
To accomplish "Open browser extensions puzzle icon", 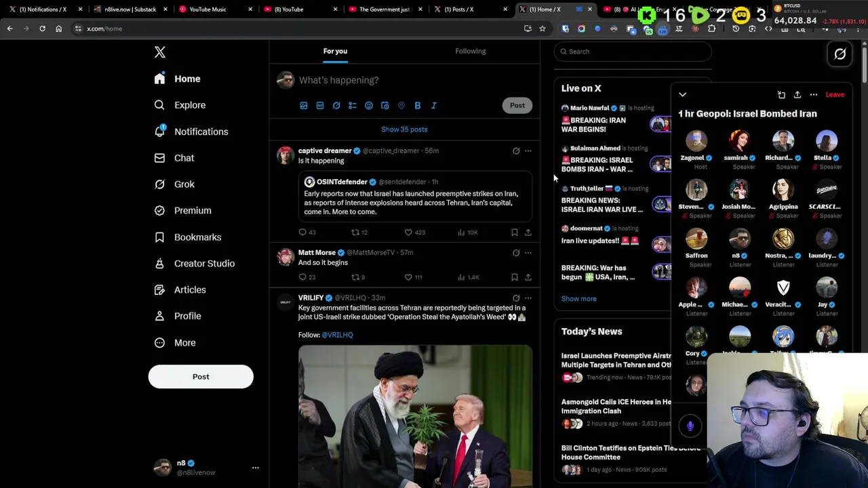I will pos(711,28).
